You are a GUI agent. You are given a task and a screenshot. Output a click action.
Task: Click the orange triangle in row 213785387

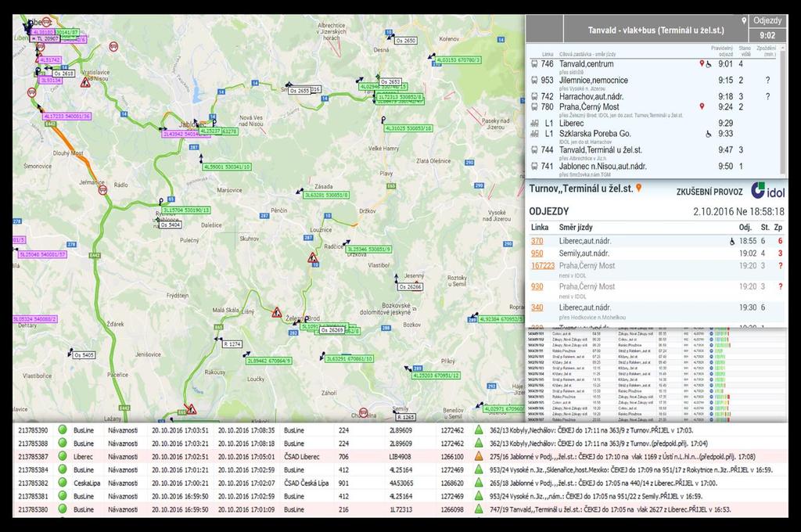point(478,456)
